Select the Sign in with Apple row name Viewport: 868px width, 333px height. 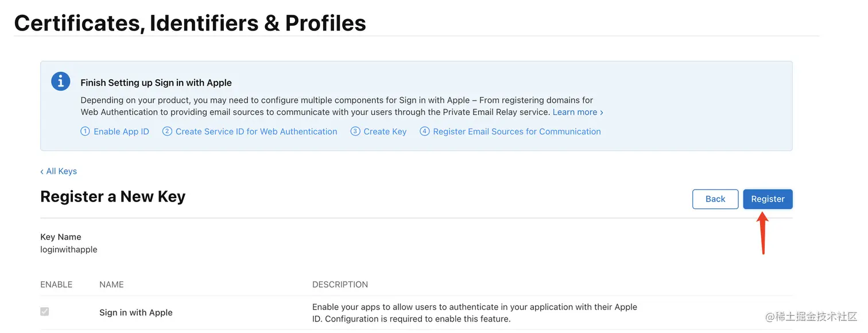pyautogui.click(x=136, y=313)
